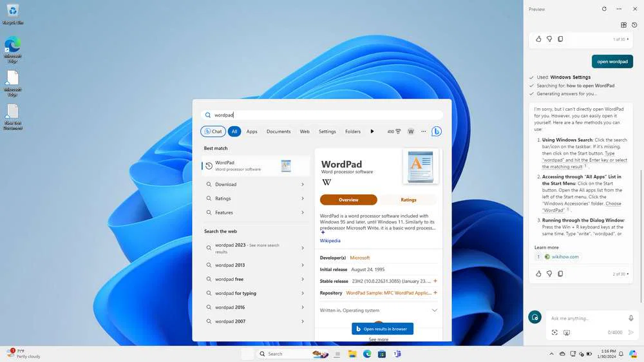The width and height of the screenshot is (644, 362).
Task: Click the Wikipedia W icon
Action: click(327, 182)
